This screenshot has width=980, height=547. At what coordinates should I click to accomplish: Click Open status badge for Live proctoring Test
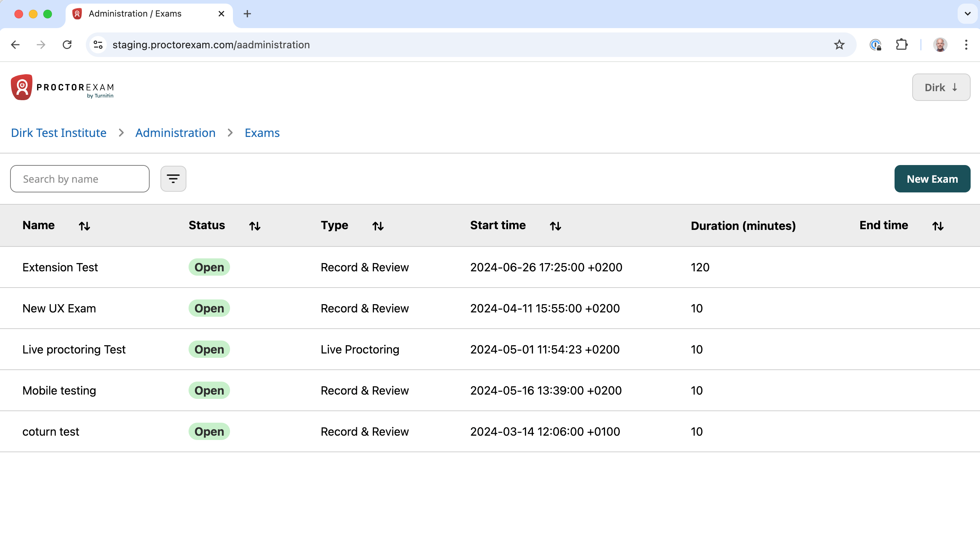click(209, 349)
